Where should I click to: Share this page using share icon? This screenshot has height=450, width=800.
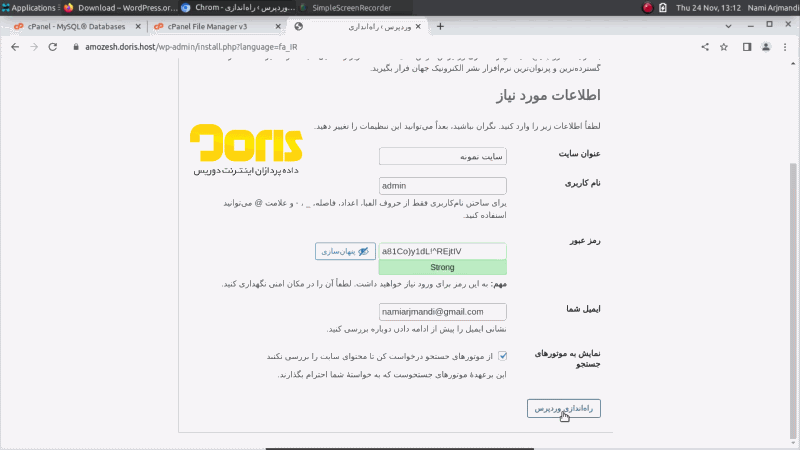(x=705, y=47)
